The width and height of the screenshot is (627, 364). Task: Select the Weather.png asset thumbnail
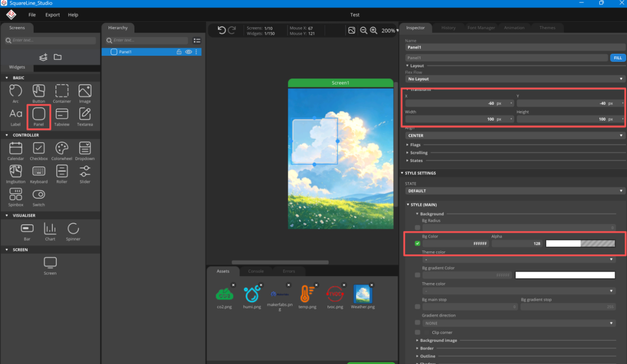point(362,294)
